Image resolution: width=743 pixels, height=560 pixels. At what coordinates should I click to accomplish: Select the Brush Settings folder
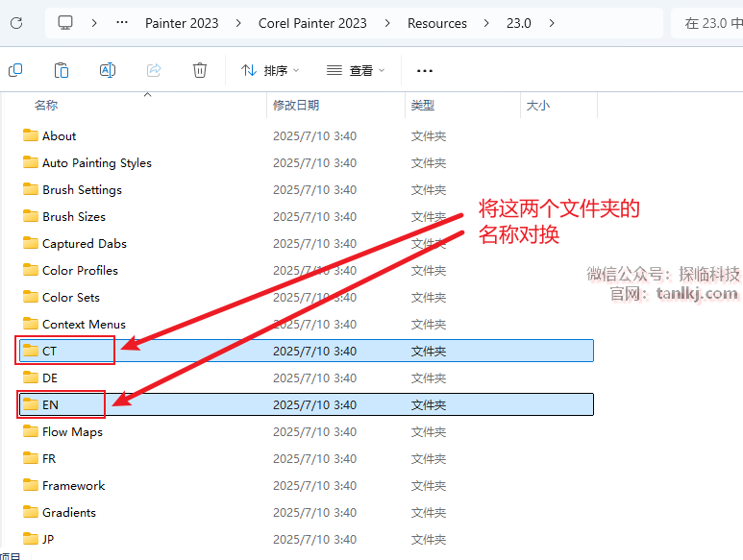click(x=82, y=189)
